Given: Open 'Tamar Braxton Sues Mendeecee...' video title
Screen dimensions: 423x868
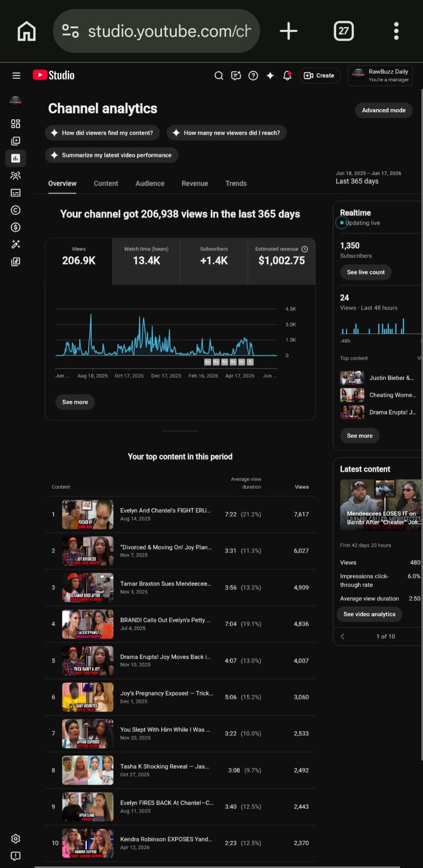Looking at the screenshot, I should click(x=166, y=584).
